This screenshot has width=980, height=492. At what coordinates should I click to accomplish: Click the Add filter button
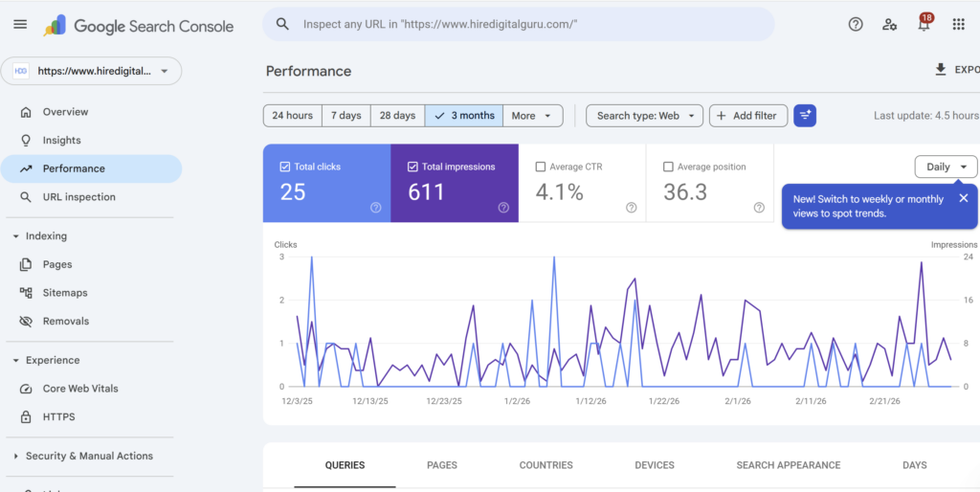(x=747, y=116)
